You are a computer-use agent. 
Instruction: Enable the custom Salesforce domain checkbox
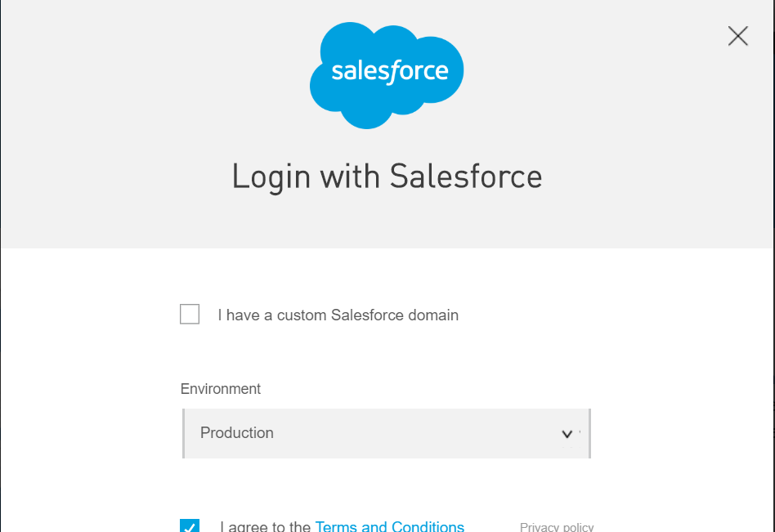[190, 315]
